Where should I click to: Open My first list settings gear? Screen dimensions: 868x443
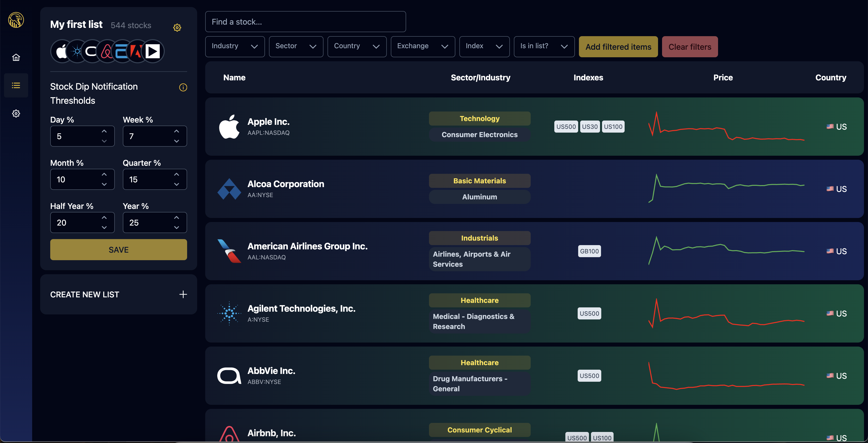tap(177, 28)
